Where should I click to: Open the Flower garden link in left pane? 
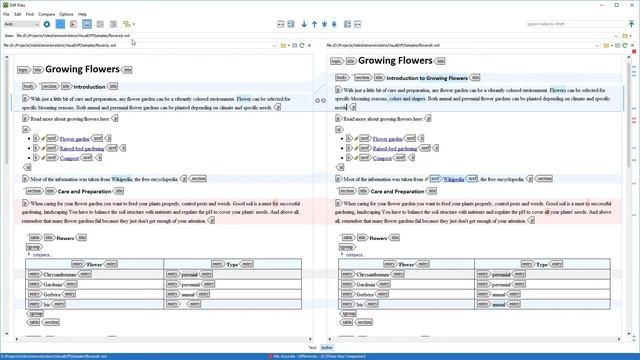75,139
